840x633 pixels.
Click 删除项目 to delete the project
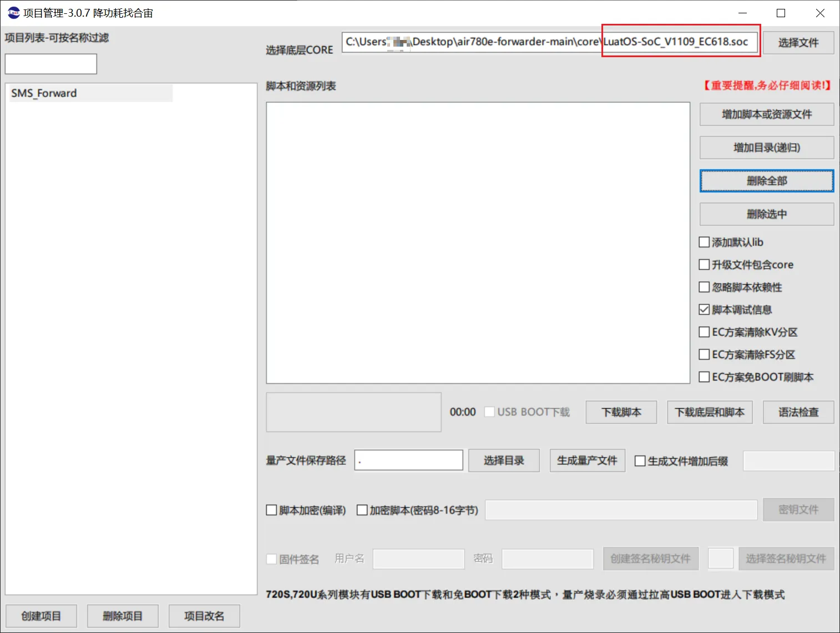[123, 616]
